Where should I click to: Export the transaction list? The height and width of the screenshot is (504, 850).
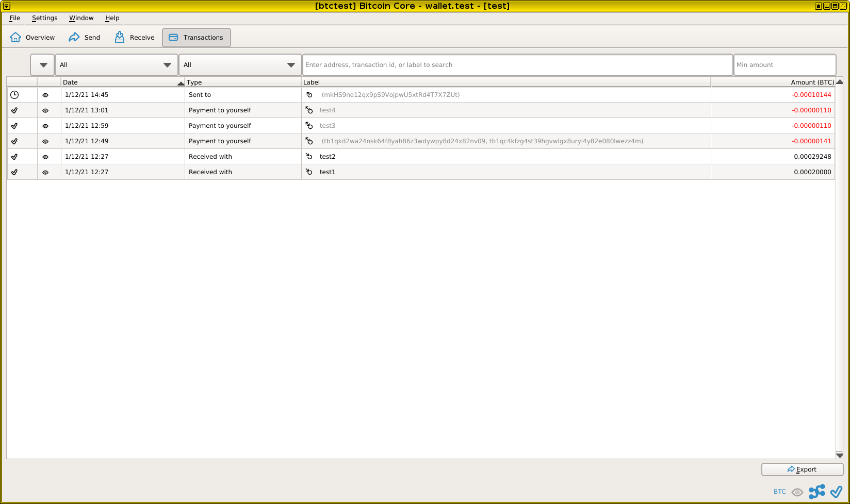point(802,469)
